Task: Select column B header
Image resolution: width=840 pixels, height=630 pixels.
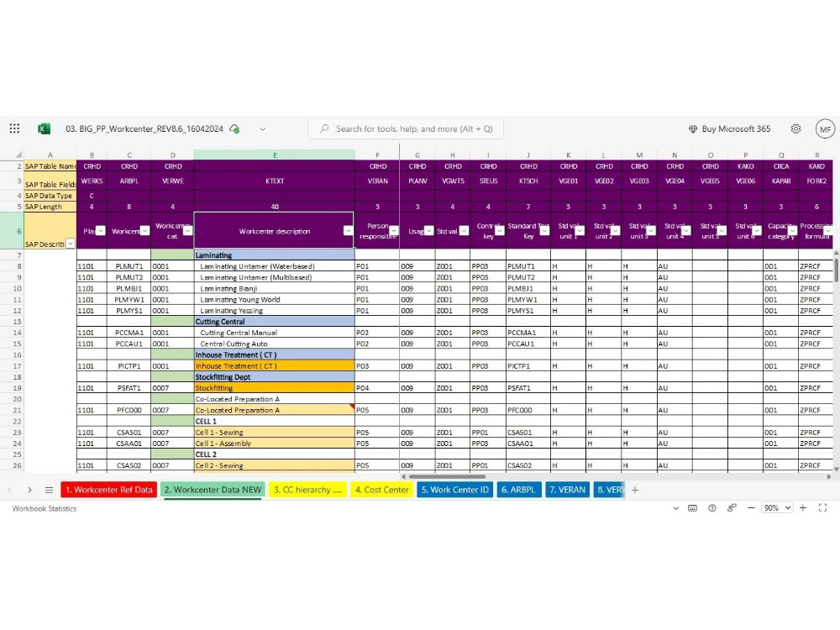Action: 92,155
